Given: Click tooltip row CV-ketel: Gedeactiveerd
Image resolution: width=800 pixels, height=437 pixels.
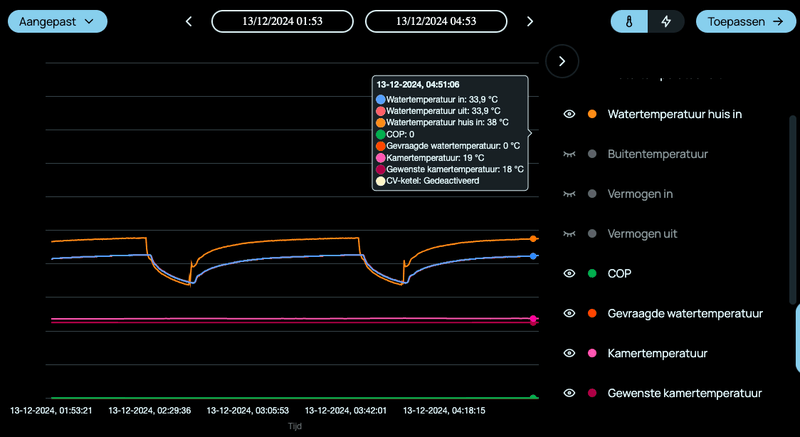Looking at the screenshot, I should [x=428, y=181].
